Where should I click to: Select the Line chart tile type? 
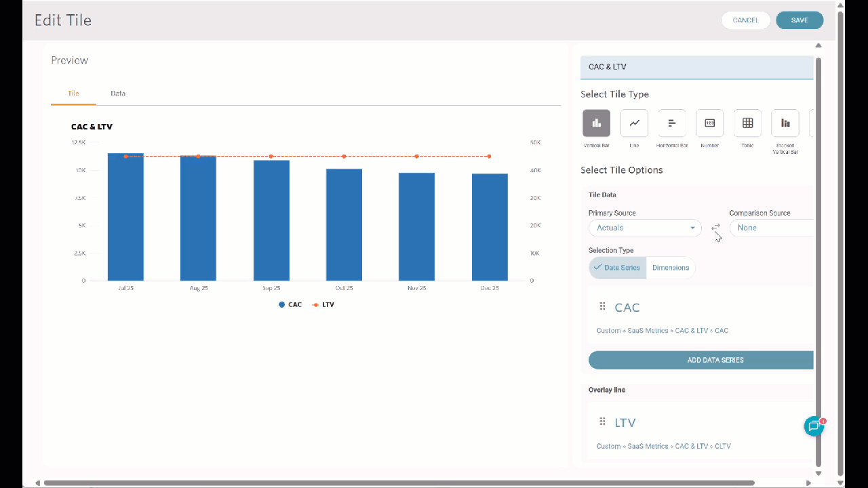634,123
